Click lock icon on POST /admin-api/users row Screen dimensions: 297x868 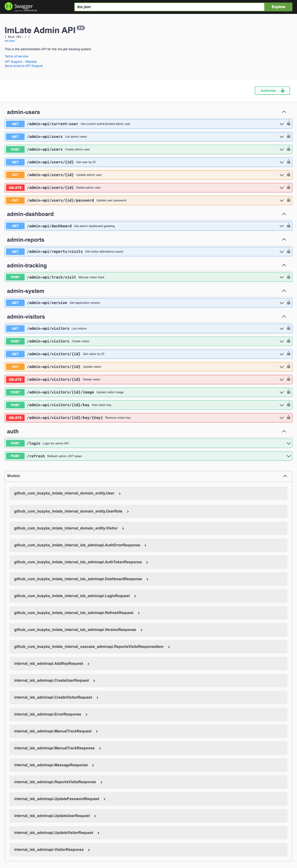(x=289, y=149)
